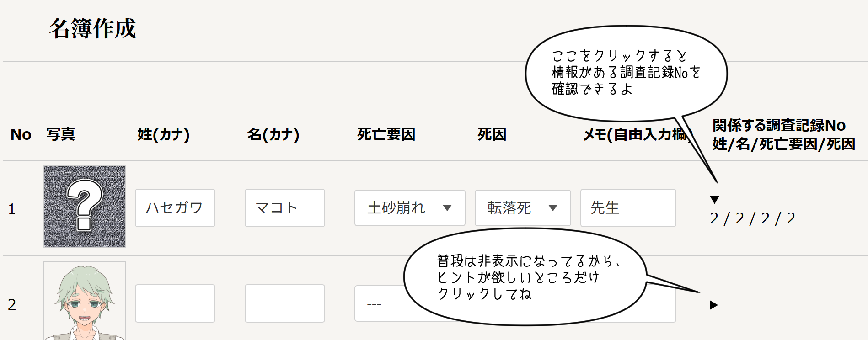
Task: Click the memo field containing 先生
Action: 628,208
